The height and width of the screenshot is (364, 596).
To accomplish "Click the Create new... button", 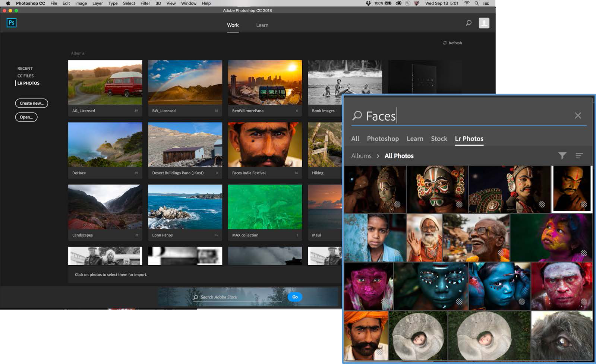I will click(x=31, y=103).
